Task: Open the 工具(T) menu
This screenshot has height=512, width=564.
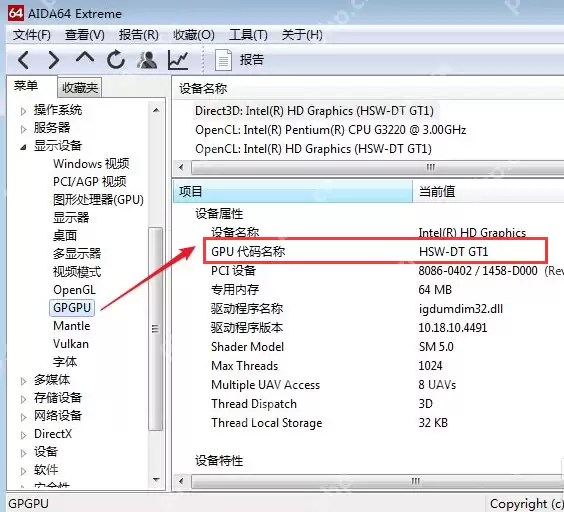Action: click(x=248, y=35)
